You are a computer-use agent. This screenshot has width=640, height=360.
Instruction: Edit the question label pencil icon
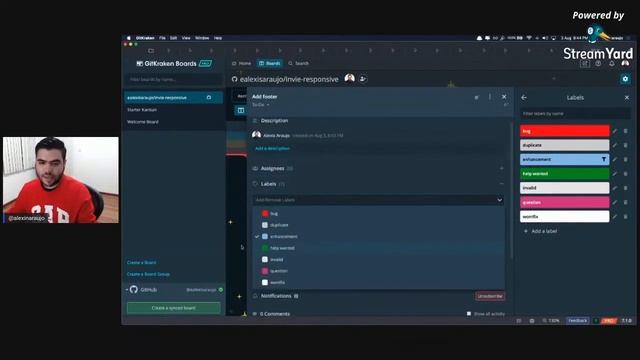pyautogui.click(x=615, y=202)
